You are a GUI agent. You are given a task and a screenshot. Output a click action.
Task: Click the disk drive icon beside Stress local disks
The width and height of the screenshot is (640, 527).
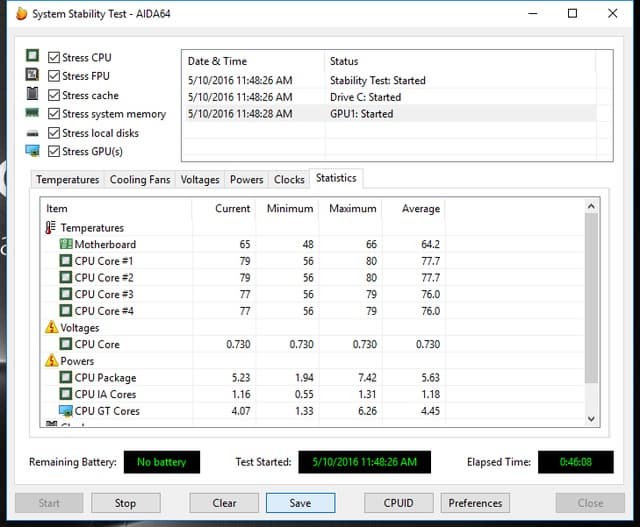32,133
